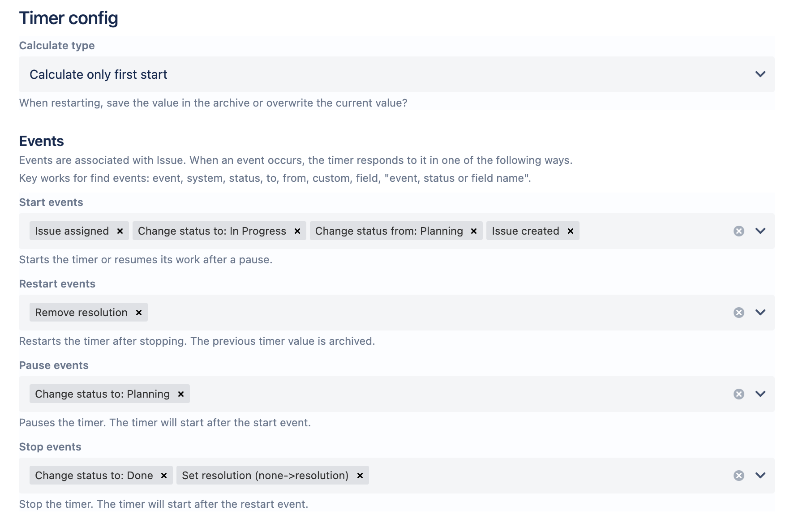Viewport: 790px width, 532px height.
Task: Expand the Stop events dropdown
Action: 760,476
